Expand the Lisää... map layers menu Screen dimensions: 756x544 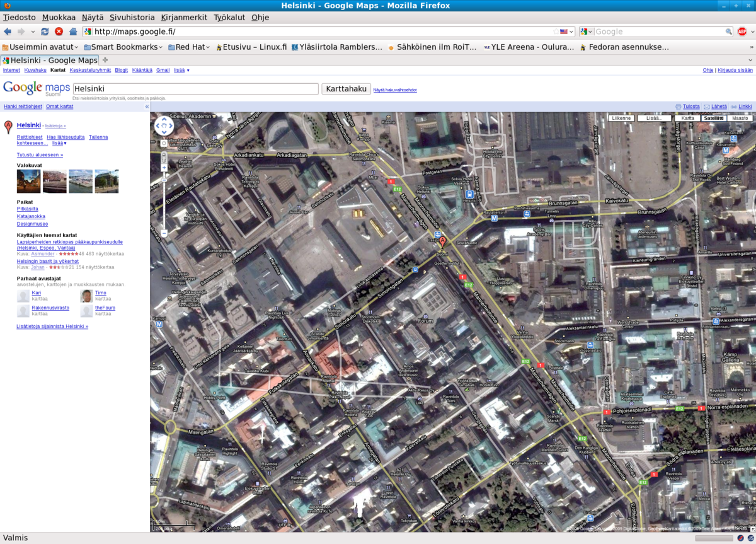click(654, 118)
